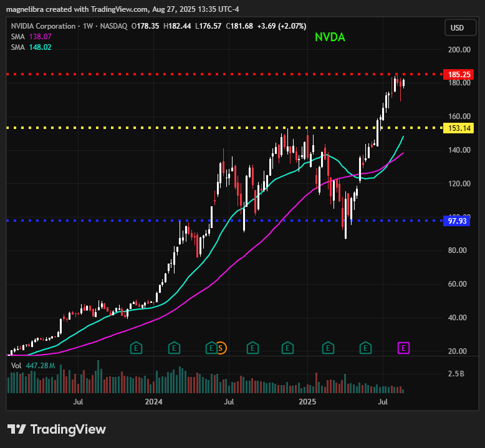Click the 2024 label on time axis

click(154, 402)
